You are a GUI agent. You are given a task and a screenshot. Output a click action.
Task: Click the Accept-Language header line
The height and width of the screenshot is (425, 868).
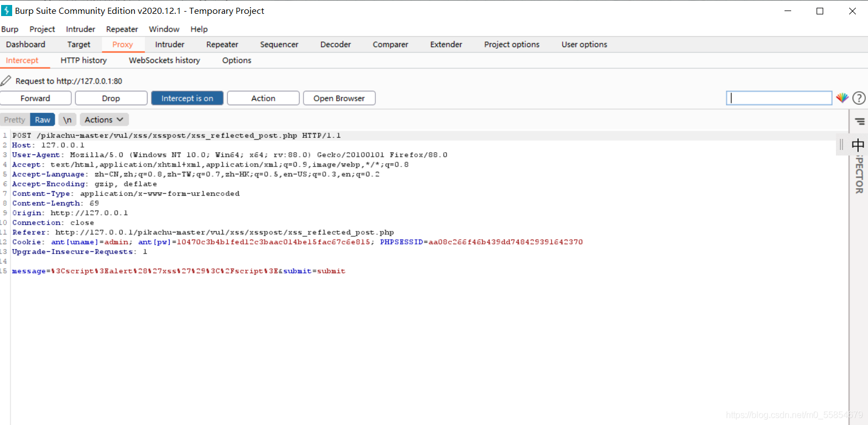(x=196, y=174)
